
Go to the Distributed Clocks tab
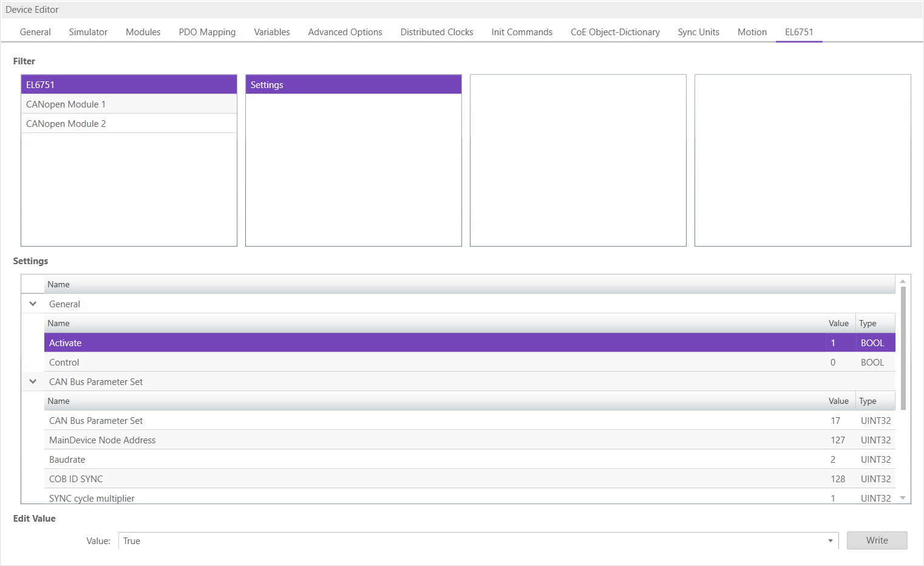[x=437, y=32]
